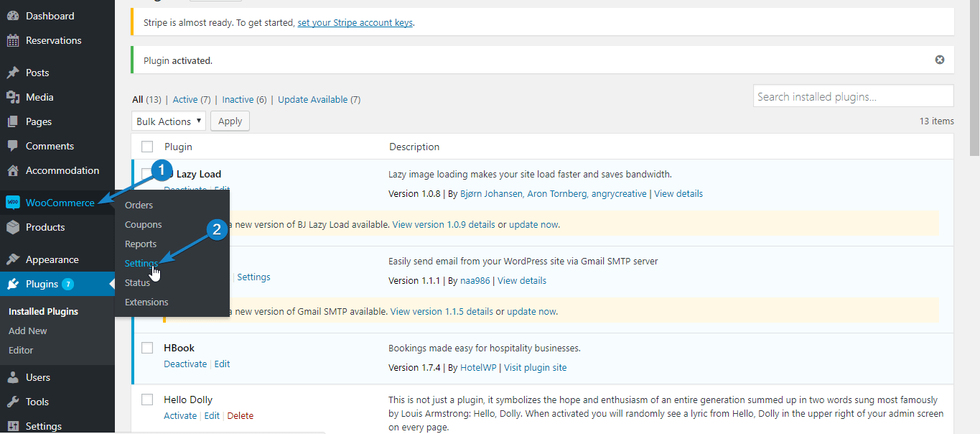The height and width of the screenshot is (434, 980).
Task: Click the Dashboard gauge icon
Action: [x=13, y=16]
